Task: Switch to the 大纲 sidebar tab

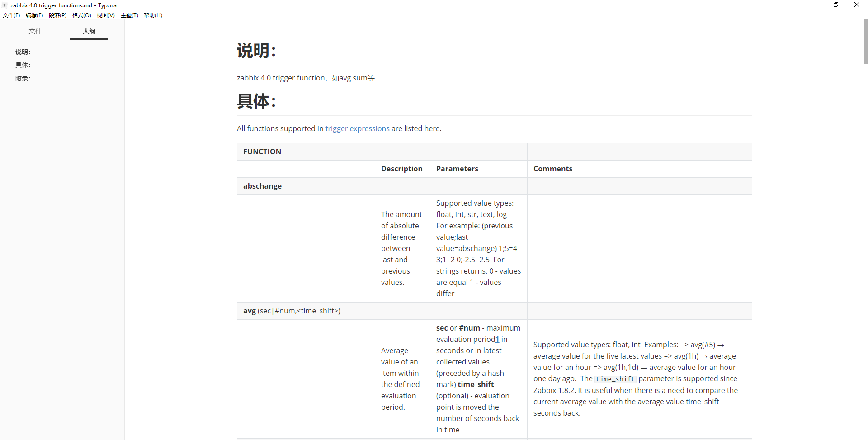Action: point(89,31)
